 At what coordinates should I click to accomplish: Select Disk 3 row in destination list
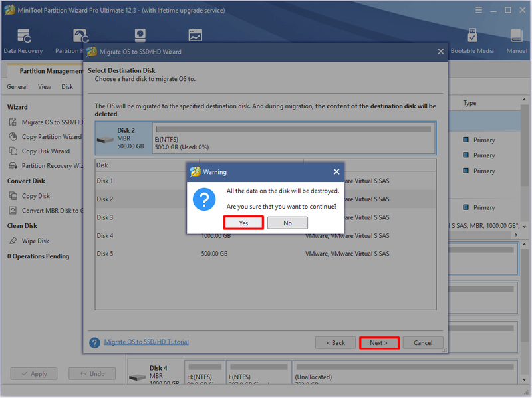tap(265, 217)
